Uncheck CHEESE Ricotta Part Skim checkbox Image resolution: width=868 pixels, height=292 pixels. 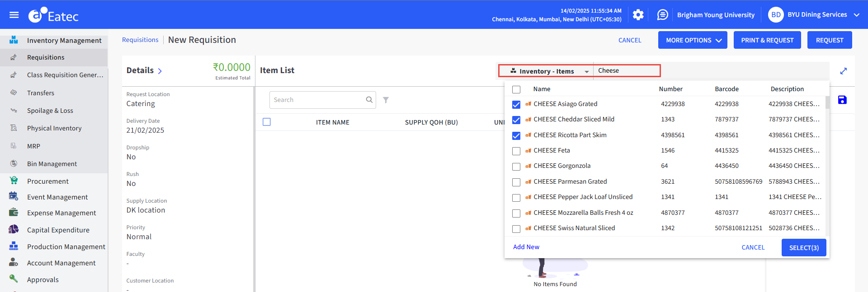pyautogui.click(x=516, y=135)
